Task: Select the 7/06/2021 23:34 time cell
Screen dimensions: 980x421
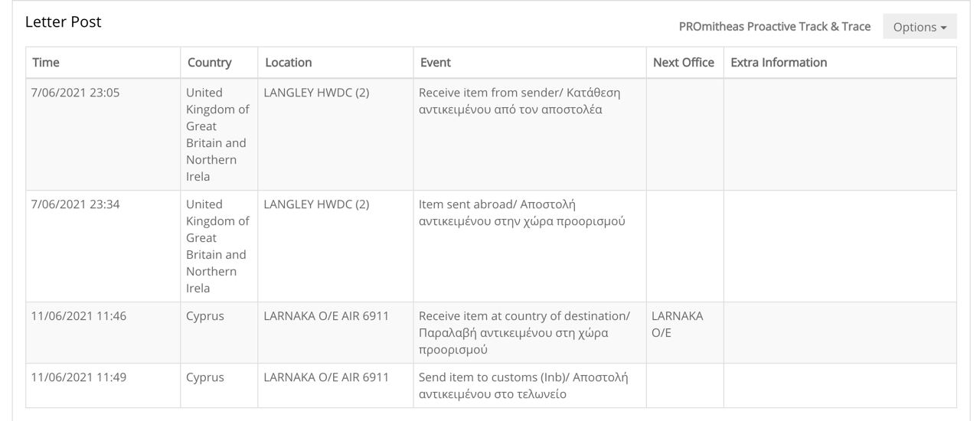Action: pyautogui.click(x=75, y=204)
